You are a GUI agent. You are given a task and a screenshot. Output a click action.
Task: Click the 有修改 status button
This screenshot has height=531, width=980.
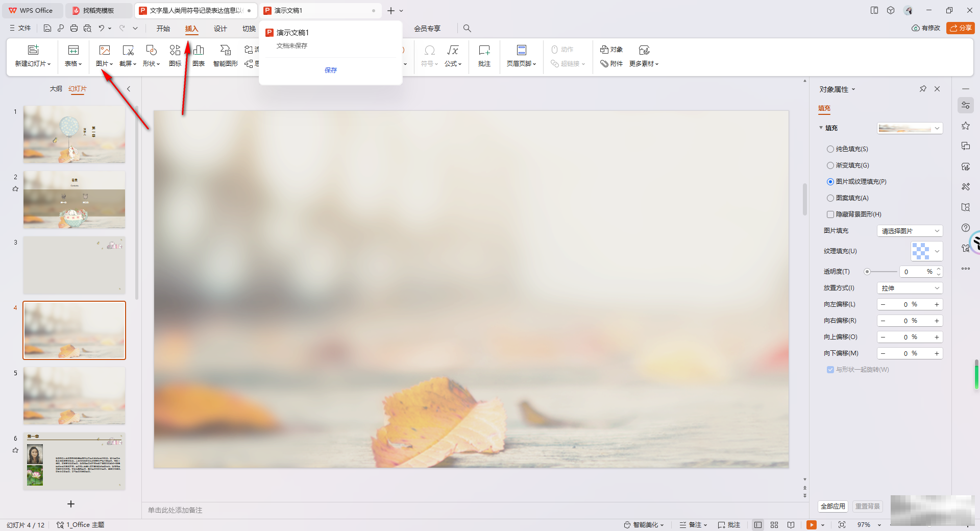[926, 28]
